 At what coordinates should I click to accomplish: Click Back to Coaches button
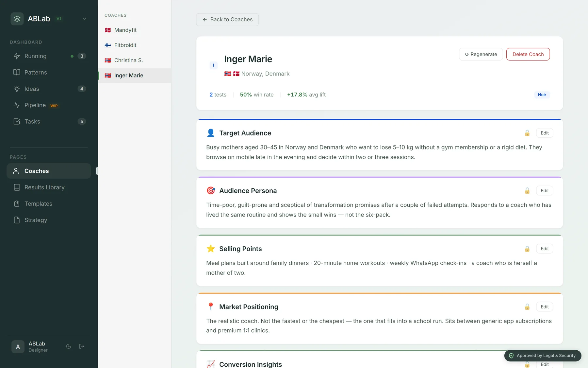(x=227, y=20)
